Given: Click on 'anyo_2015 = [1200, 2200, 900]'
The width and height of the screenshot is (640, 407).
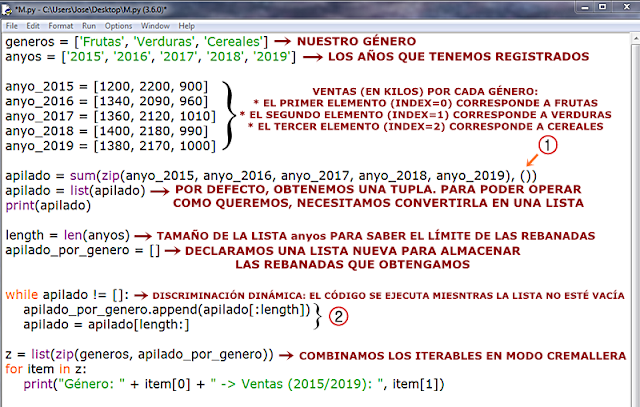Looking at the screenshot, I should (x=107, y=87).
